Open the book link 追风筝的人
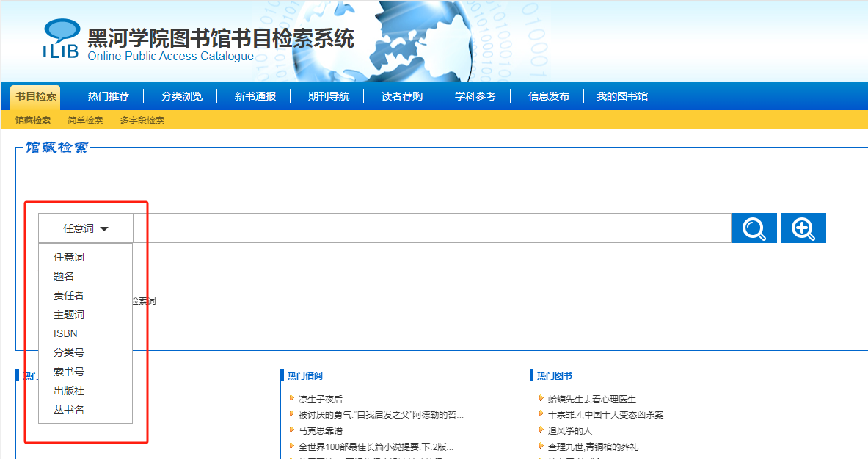Screen dimensions: 868x459 pyautogui.click(x=570, y=430)
